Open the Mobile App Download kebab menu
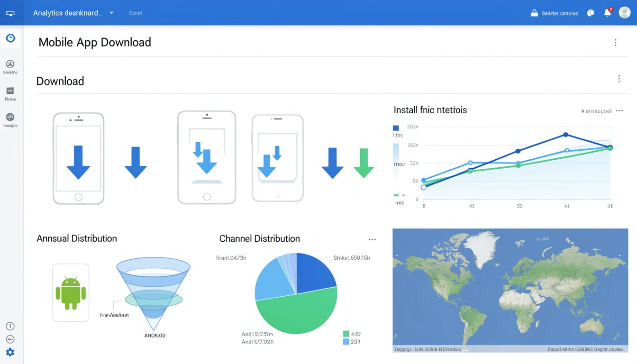The width and height of the screenshot is (637, 364). [x=615, y=42]
